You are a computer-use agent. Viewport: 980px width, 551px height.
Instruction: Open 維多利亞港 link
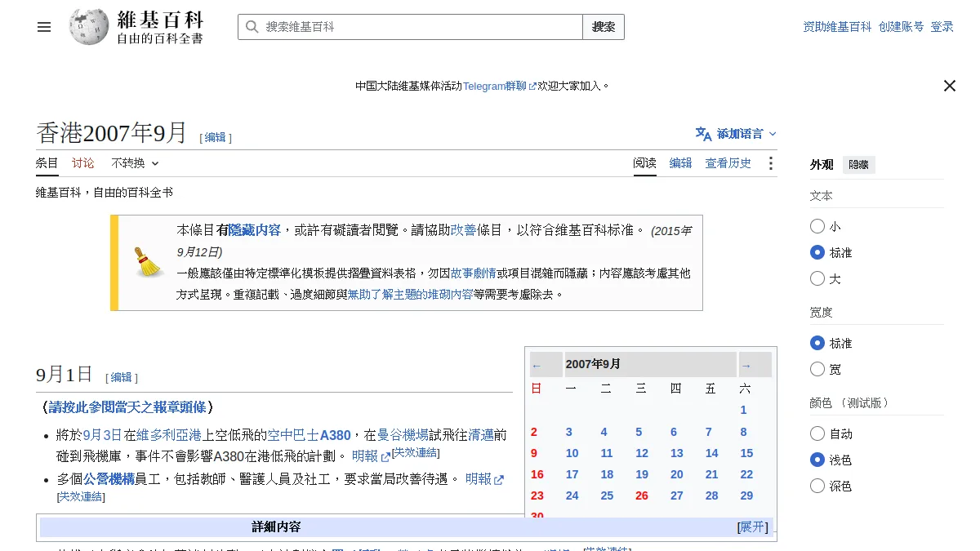(169, 435)
